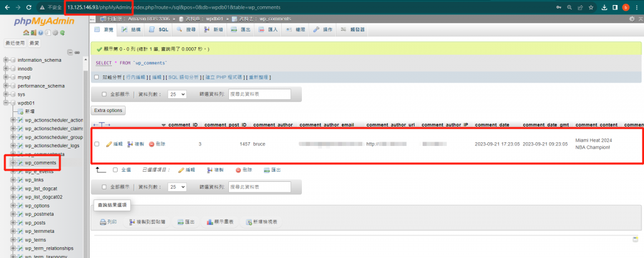Viewport: 644px width, 258px height.
Task: Enable the 效能分析 profiling checkbox
Action: (97, 77)
